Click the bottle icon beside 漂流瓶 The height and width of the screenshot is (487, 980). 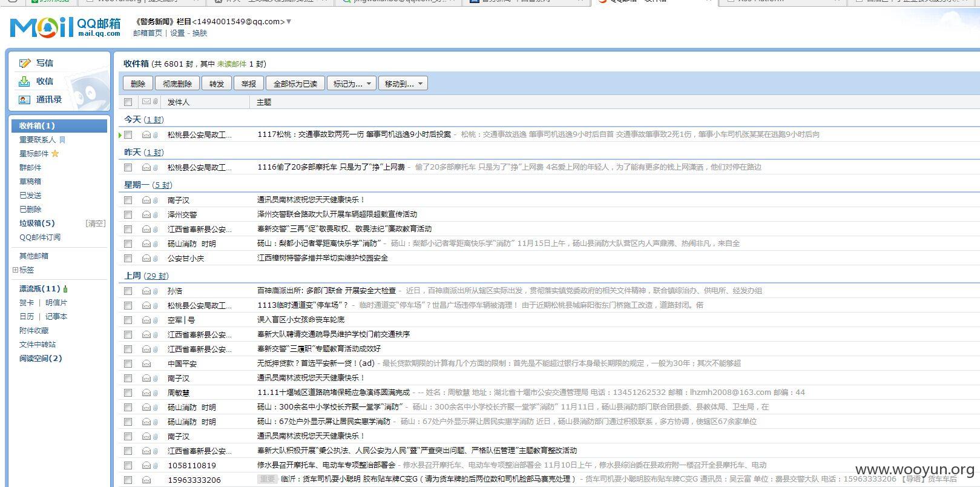[65, 289]
